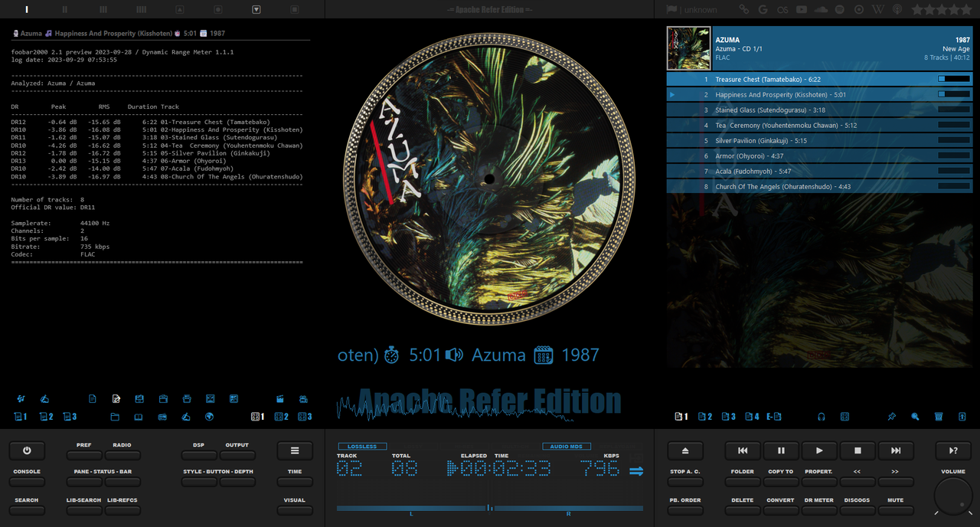Open the OUTPUT button

237,454
